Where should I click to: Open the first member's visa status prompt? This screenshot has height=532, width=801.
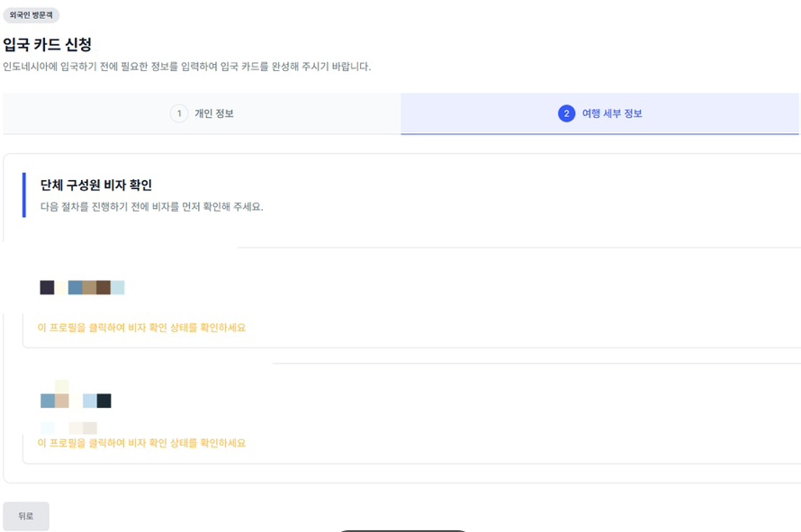tap(141, 328)
